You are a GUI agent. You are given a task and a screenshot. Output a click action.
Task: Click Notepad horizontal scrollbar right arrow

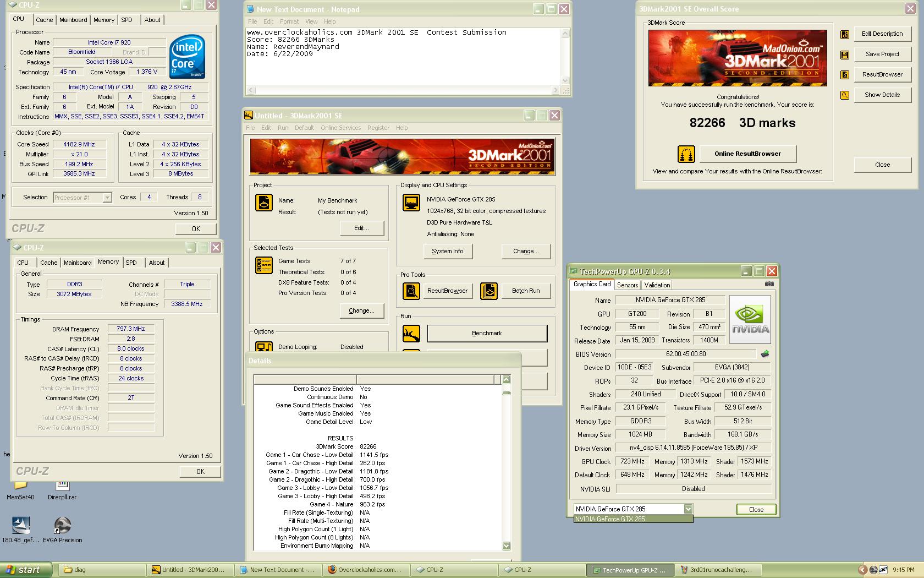(x=555, y=90)
